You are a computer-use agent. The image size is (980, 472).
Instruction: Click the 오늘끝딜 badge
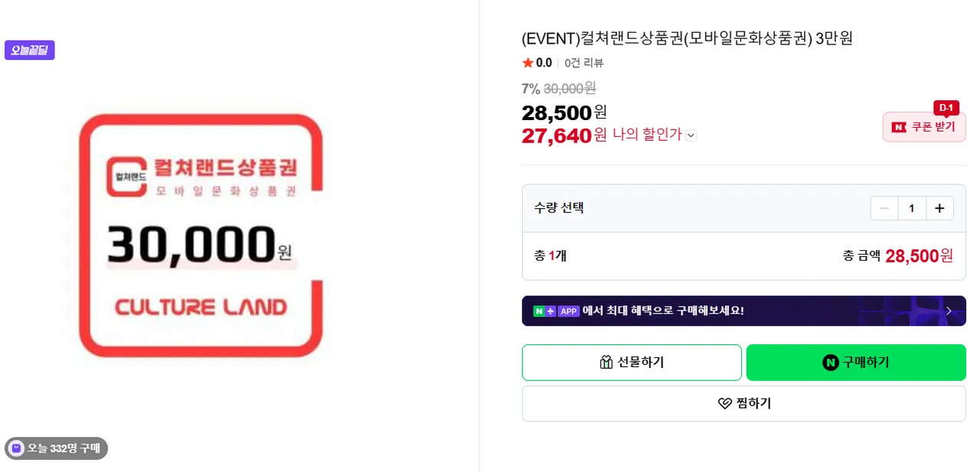[x=30, y=50]
